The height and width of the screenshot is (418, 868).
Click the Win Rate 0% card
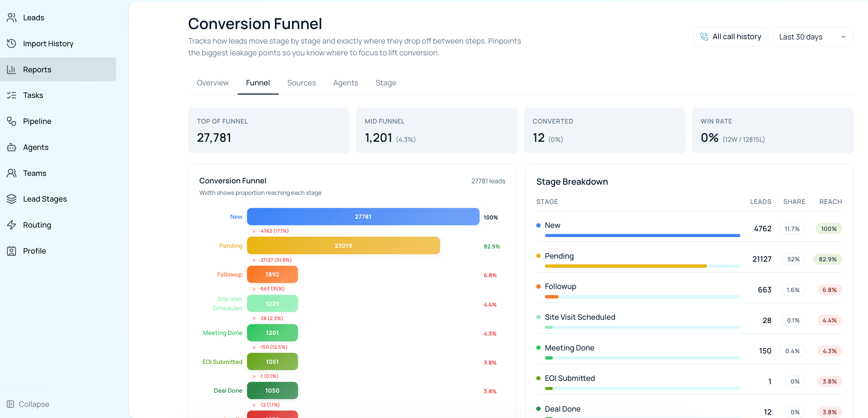pyautogui.click(x=773, y=130)
